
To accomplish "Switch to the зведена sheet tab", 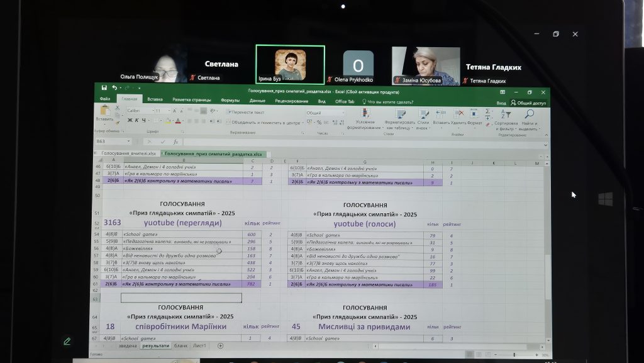I will point(126,345).
